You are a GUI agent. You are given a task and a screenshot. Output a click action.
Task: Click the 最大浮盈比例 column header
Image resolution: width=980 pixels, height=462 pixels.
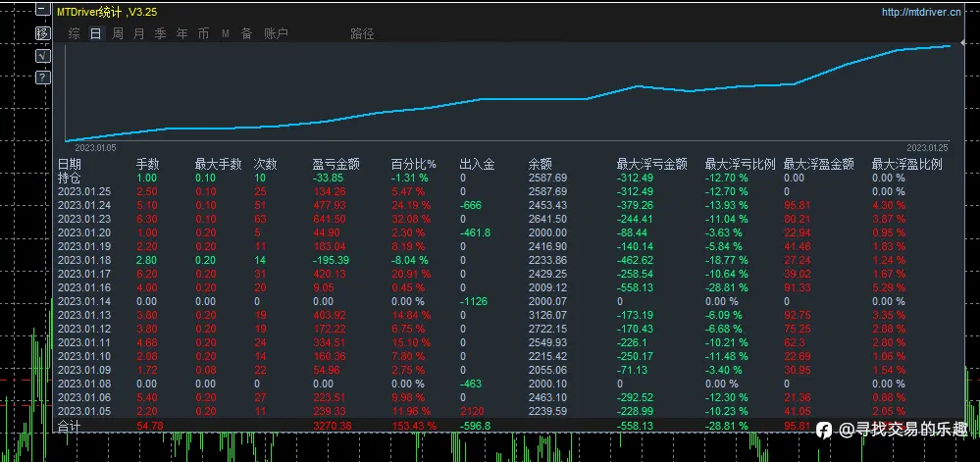906,165
